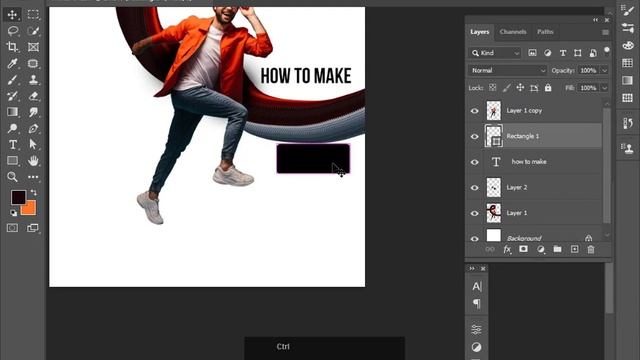640x360 pixels.
Task: Click the orange background color swatch
Action: tap(31, 209)
